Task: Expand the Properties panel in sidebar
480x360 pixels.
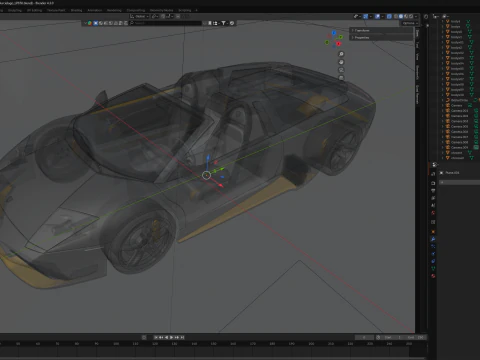Action: 381,38
